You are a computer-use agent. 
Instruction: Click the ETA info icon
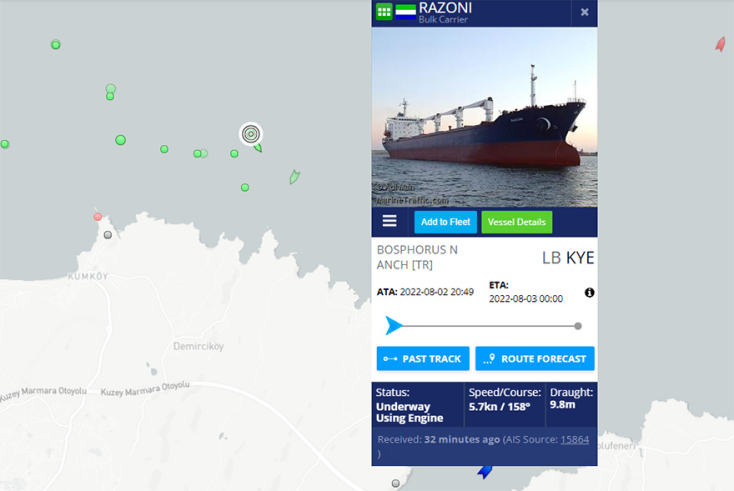coord(589,293)
